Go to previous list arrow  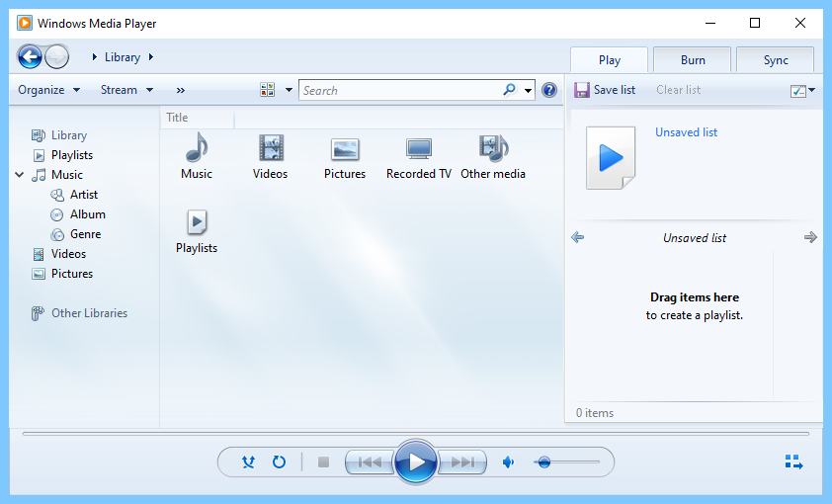coord(578,237)
